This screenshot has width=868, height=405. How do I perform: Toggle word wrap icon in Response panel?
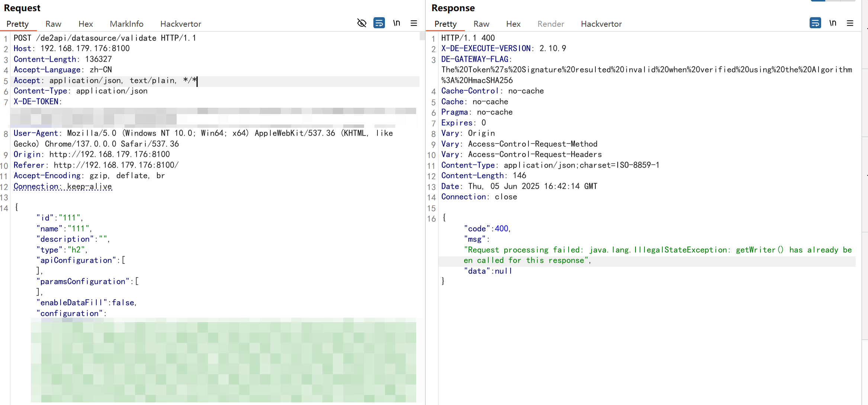coord(815,23)
